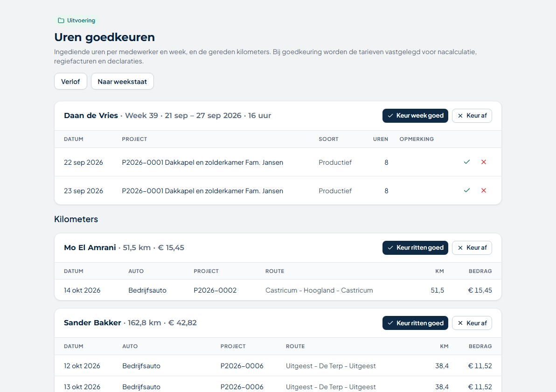Click P2026-0006 in the 12 okt 2026 row

pos(242,366)
